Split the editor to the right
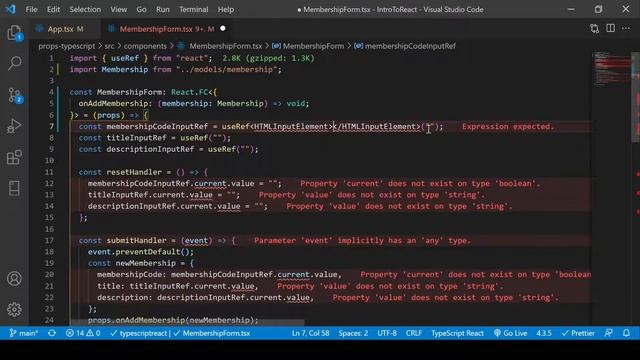Screen dimensions: 640x360 click(x=610, y=28)
